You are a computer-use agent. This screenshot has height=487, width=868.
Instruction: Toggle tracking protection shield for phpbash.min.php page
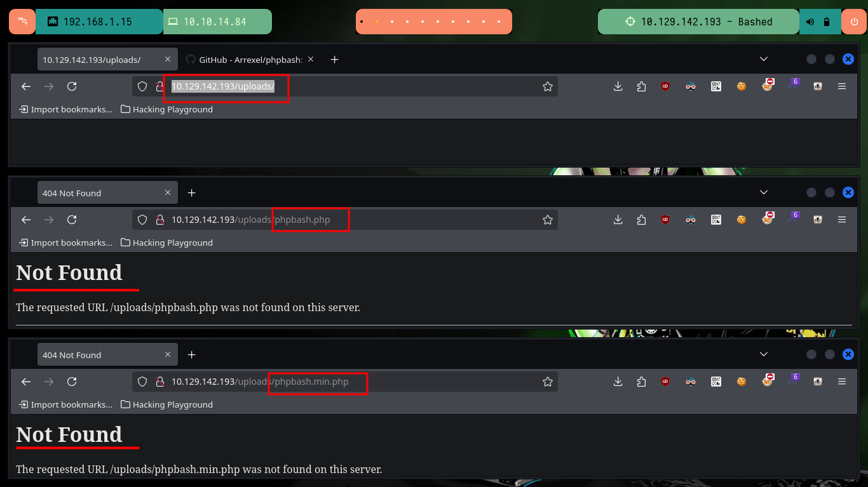pyautogui.click(x=142, y=382)
